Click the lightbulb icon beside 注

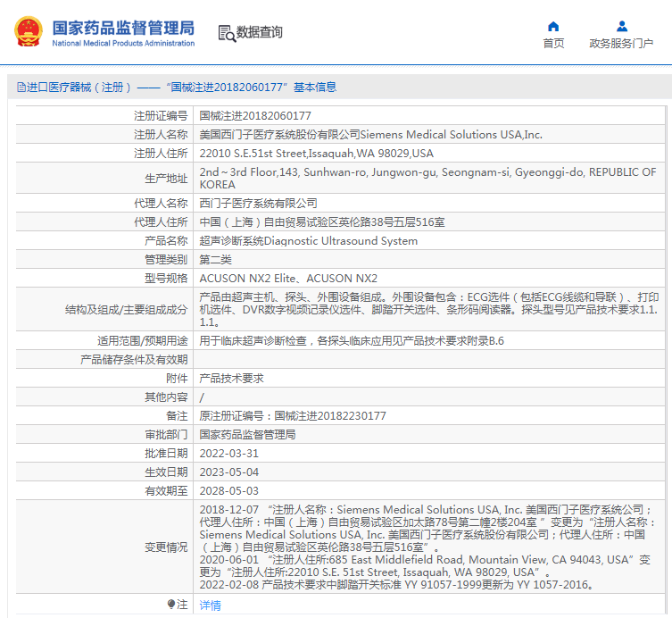click(171, 605)
